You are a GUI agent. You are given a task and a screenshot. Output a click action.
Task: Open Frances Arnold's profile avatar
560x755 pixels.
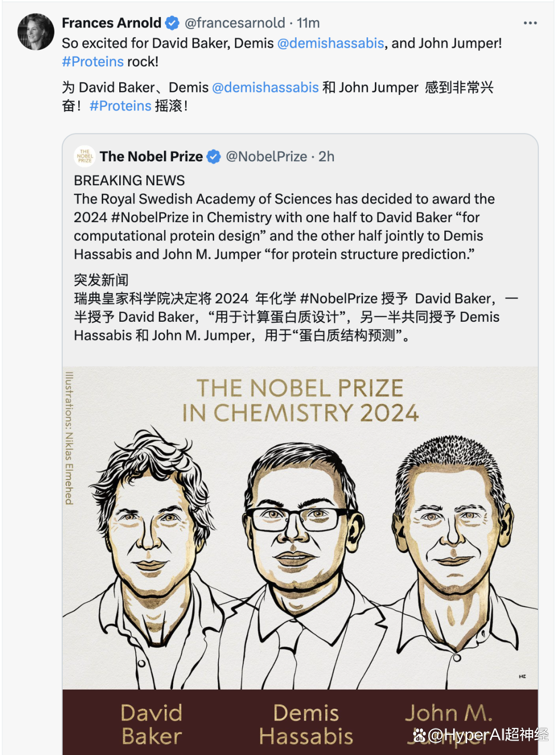pos(36,32)
